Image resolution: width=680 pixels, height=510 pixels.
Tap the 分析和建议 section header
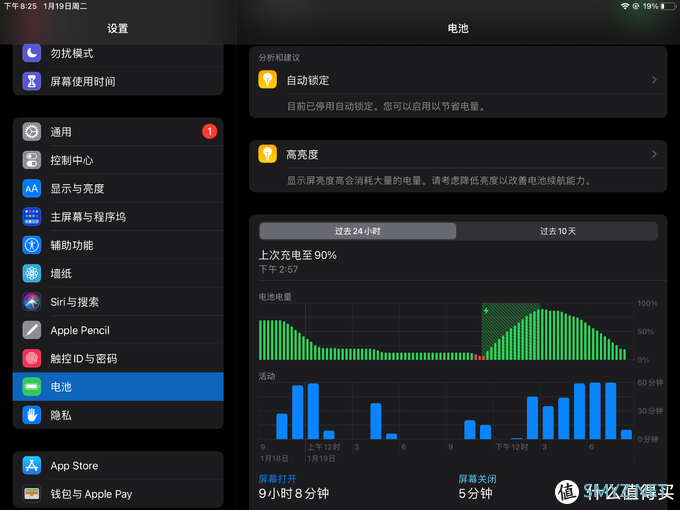(x=279, y=57)
